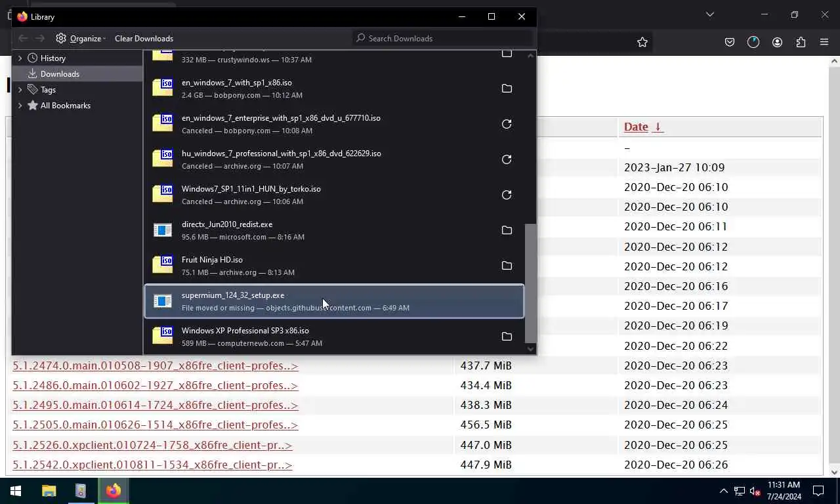This screenshot has width=840, height=504.
Task: Click Firefox taskbar icon
Action: click(114, 491)
